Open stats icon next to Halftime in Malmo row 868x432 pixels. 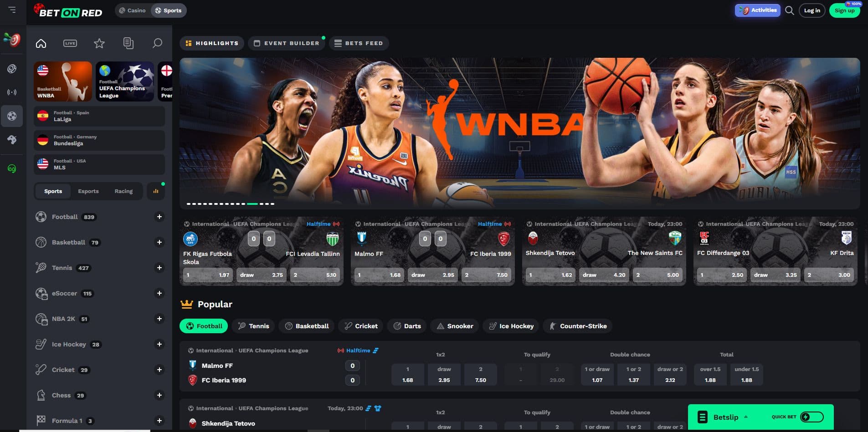click(376, 351)
